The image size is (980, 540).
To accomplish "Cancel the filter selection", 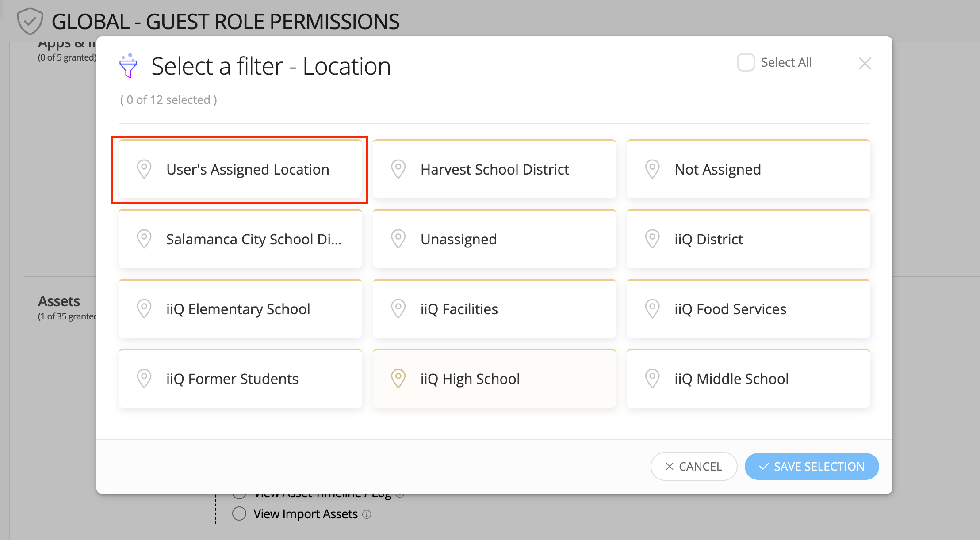I will (693, 466).
